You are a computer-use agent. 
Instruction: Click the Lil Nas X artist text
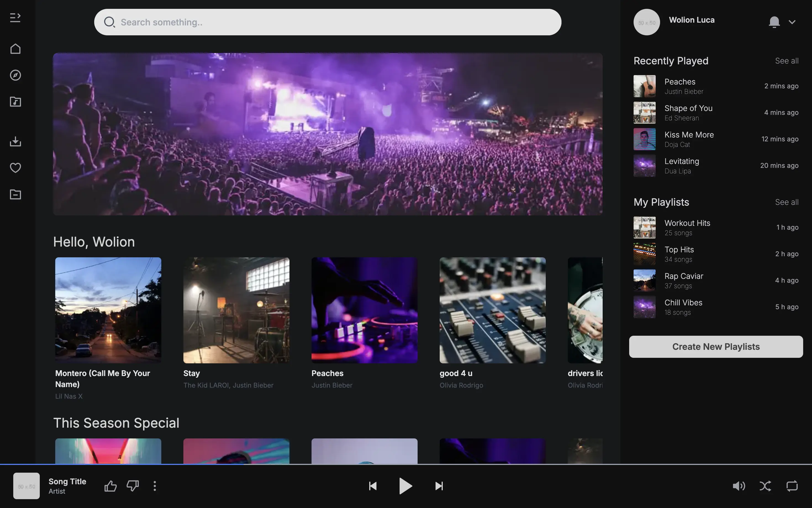[x=68, y=396]
